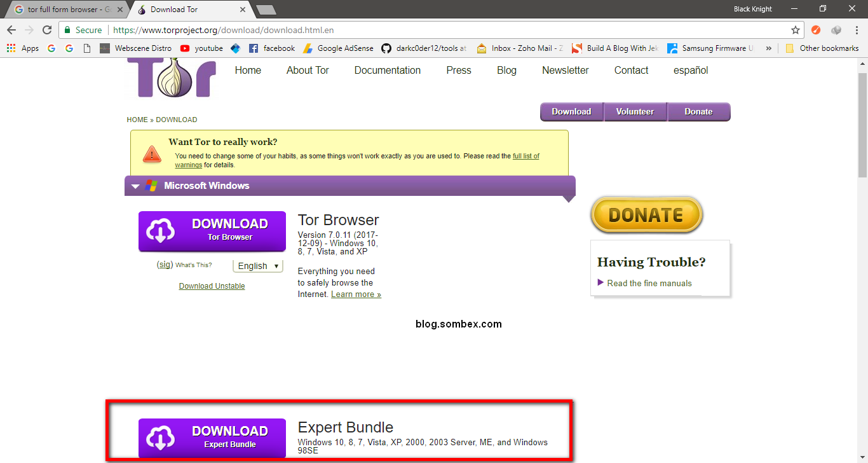Open the youtube bookmark
This screenshot has width=868, height=463.
[201, 48]
